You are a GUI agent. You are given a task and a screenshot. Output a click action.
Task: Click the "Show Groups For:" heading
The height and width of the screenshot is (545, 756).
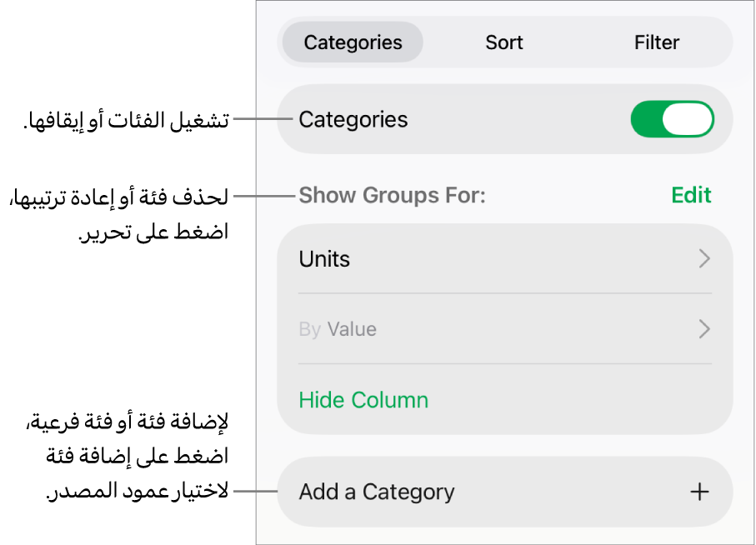click(x=392, y=196)
